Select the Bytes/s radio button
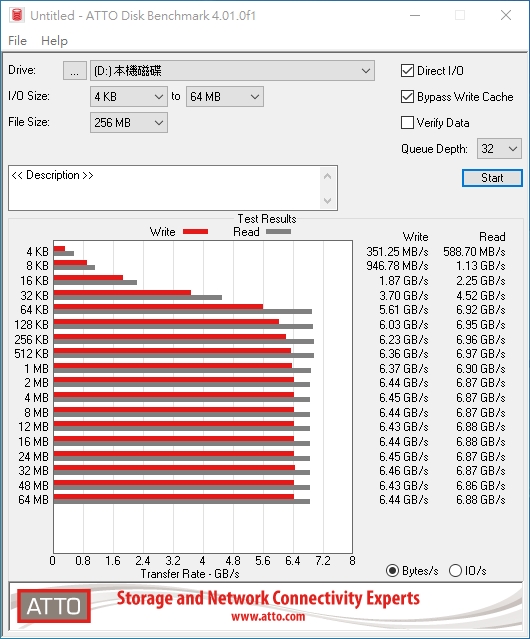530x639 pixels. [392, 571]
